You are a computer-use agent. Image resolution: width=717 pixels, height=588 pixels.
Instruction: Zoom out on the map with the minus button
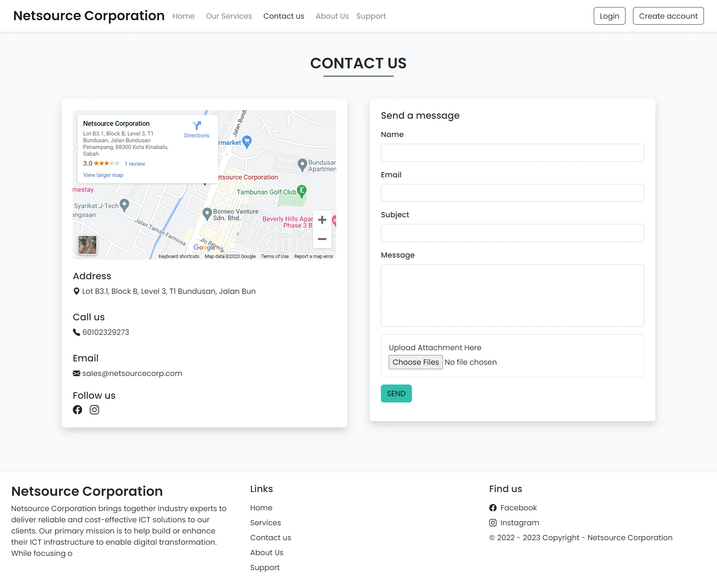322,239
